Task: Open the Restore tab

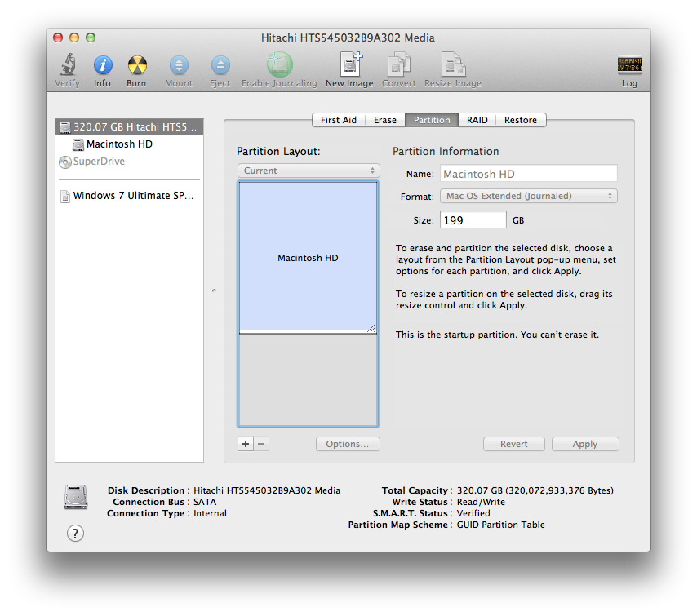Action: [521, 120]
